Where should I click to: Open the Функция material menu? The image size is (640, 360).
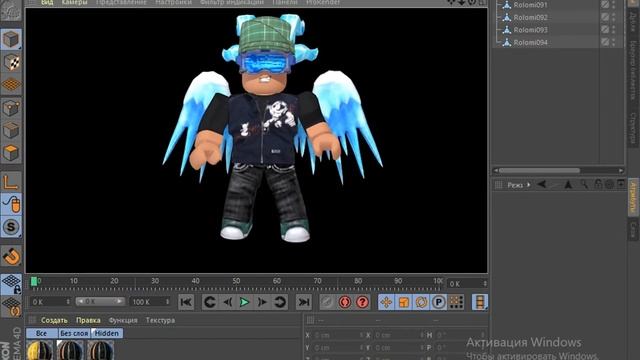click(x=123, y=320)
